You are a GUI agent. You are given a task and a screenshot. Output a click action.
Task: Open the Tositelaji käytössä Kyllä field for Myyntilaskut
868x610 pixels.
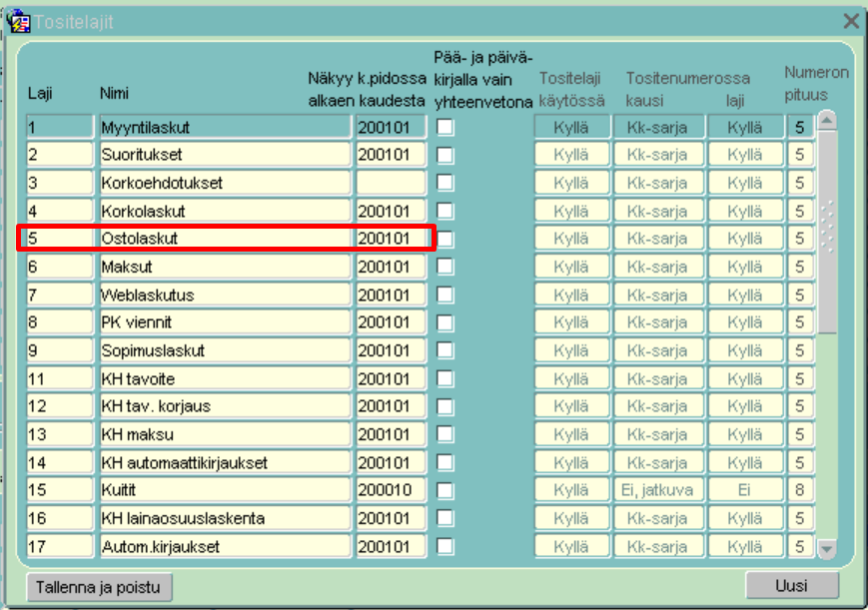coord(571,128)
